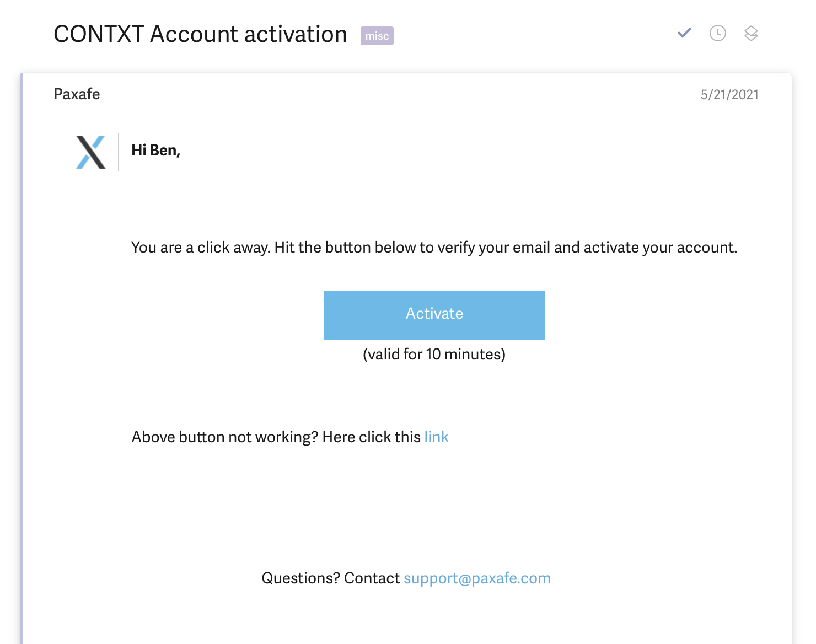This screenshot has height=644, width=816.
Task: Click the email date 5/21/2021
Action: (729, 95)
